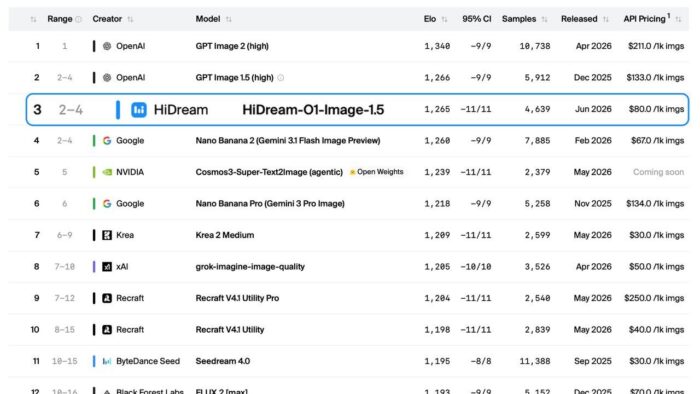Image resolution: width=700 pixels, height=394 pixels.
Task: Click the Recraft logo in the V4.1 Utility row
Action: pos(107,330)
